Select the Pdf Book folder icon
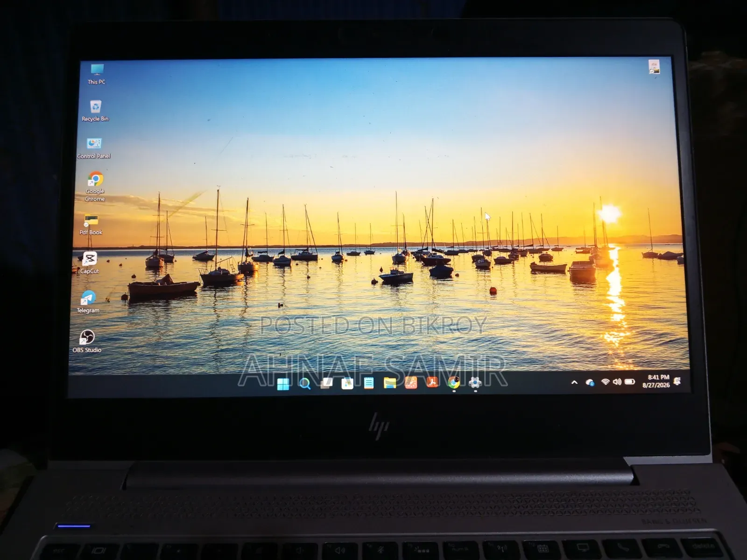Image resolution: width=747 pixels, height=560 pixels. pos(91,224)
